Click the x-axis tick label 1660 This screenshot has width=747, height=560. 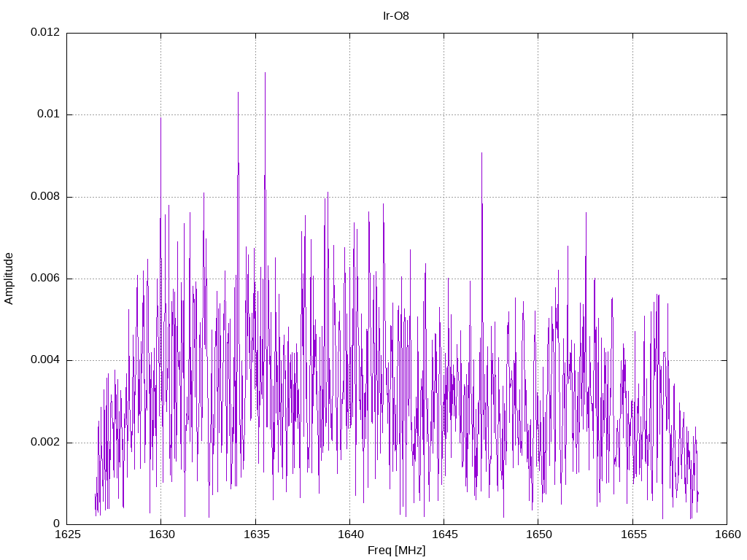point(727,534)
